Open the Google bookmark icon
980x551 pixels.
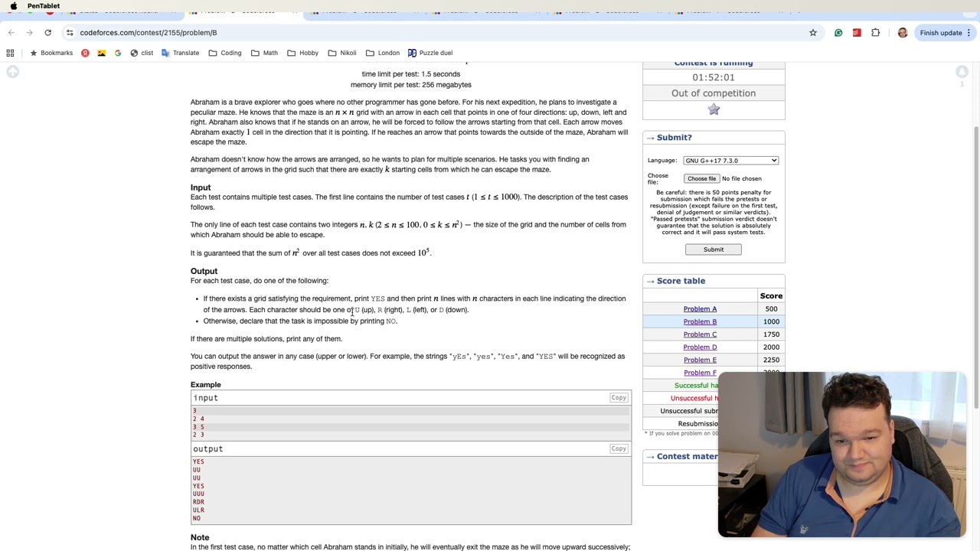[117, 53]
